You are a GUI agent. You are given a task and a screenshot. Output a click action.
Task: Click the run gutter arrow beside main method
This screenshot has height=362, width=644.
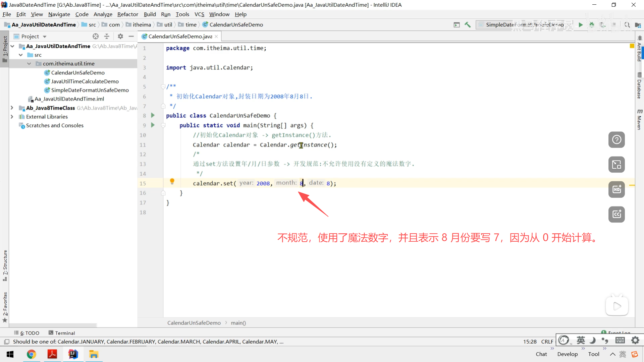pos(153,125)
